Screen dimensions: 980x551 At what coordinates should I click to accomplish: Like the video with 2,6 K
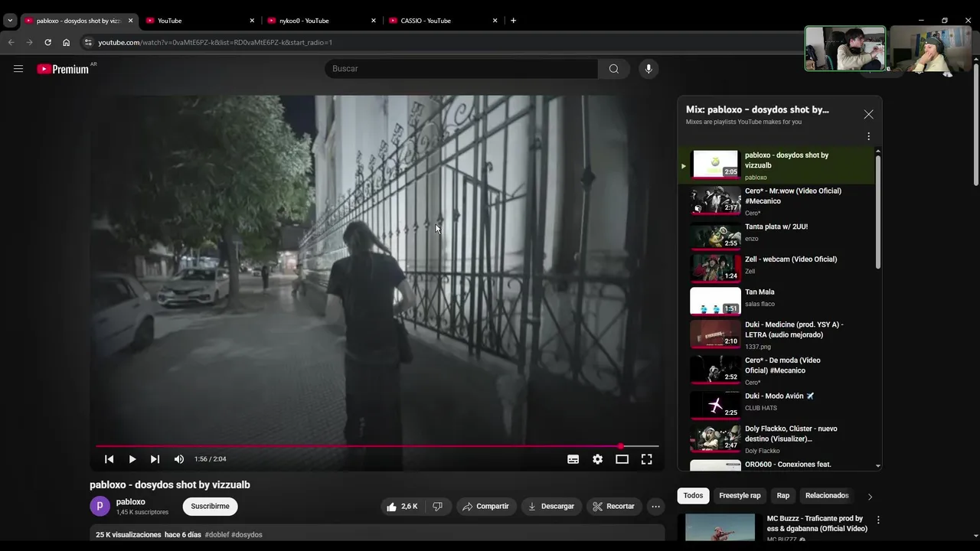pyautogui.click(x=403, y=507)
